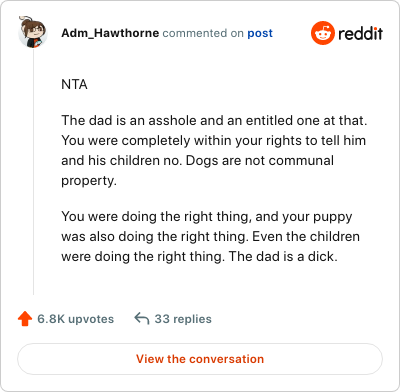Click "View the conversation" button
This screenshot has width=400, height=392.
(x=200, y=359)
